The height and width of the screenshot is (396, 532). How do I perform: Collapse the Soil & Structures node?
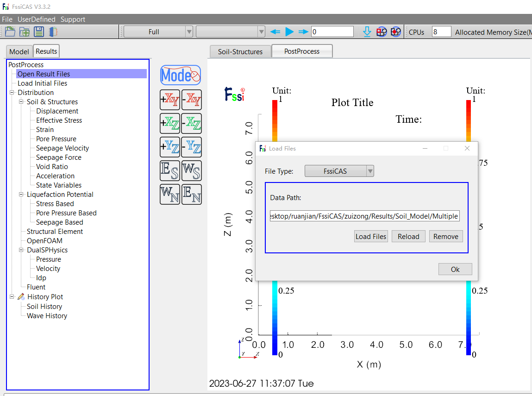[x=21, y=101]
